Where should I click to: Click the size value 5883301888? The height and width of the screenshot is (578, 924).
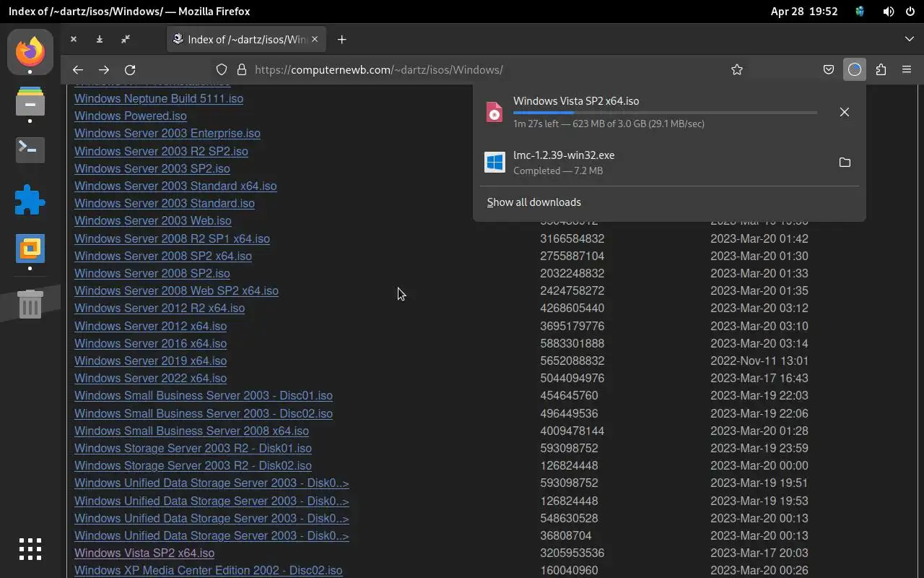pyautogui.click(x=572, y=343)
